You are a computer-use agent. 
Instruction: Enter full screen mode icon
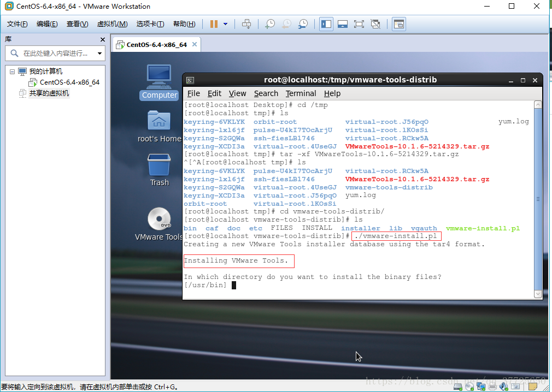[359, 24]
